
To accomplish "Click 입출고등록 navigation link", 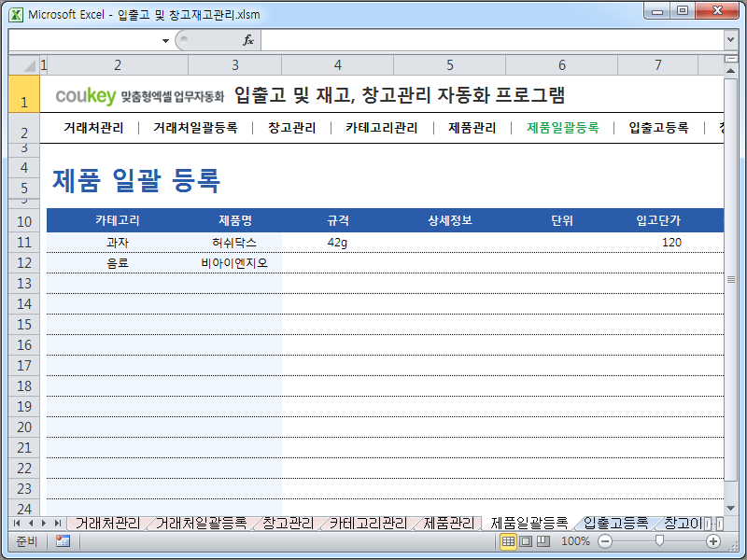I will click(x=658, y=128).
